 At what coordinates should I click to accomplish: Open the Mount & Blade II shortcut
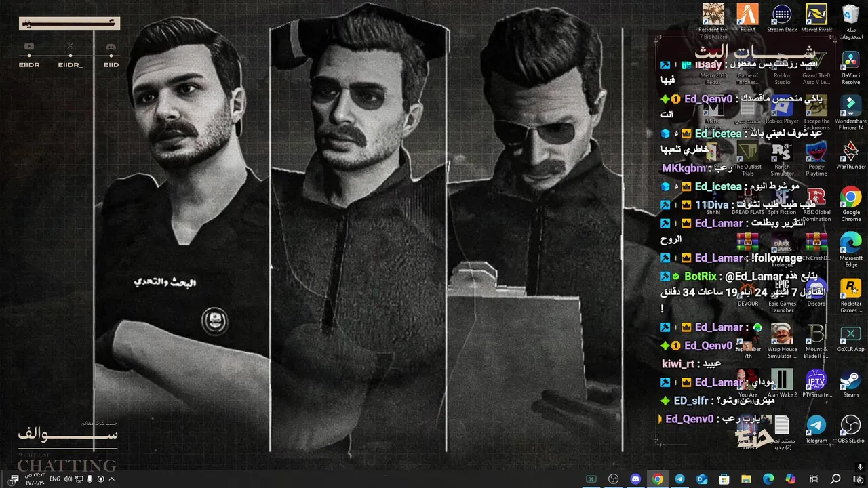pos(816,342)
